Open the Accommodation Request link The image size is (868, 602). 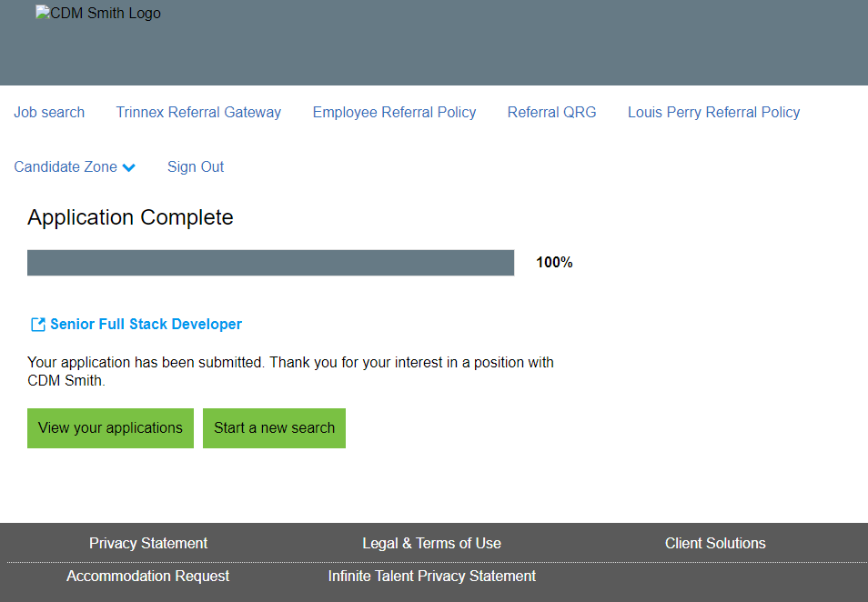point(148,577)
